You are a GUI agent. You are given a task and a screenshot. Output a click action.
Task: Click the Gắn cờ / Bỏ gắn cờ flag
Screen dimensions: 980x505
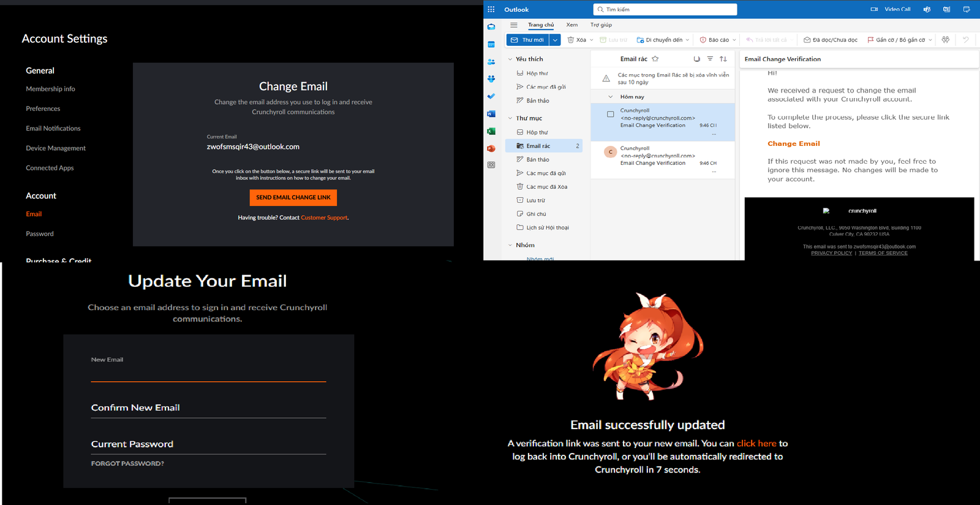pos(896,40)
